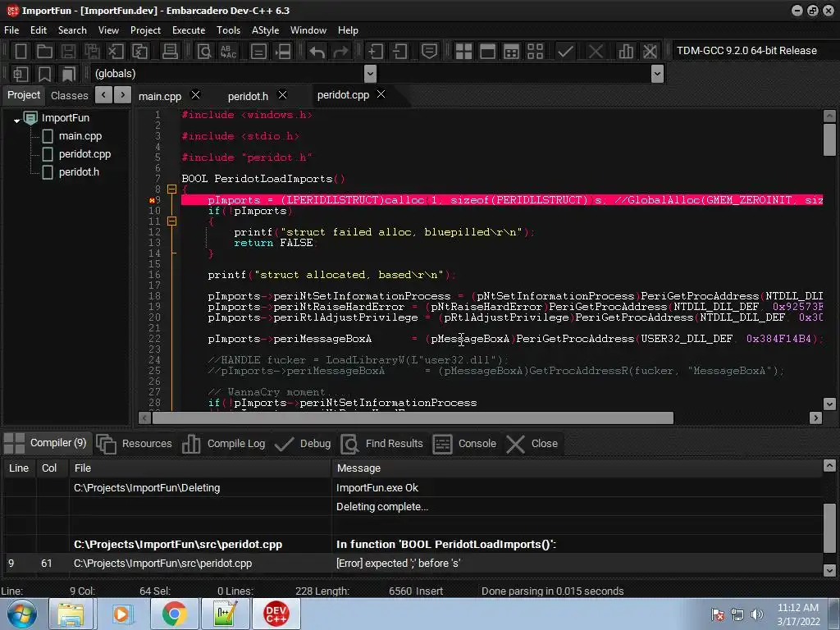840x630 pixels.
Task: Undo last edit
Action: pyautogui.click(x=317, y=52)
